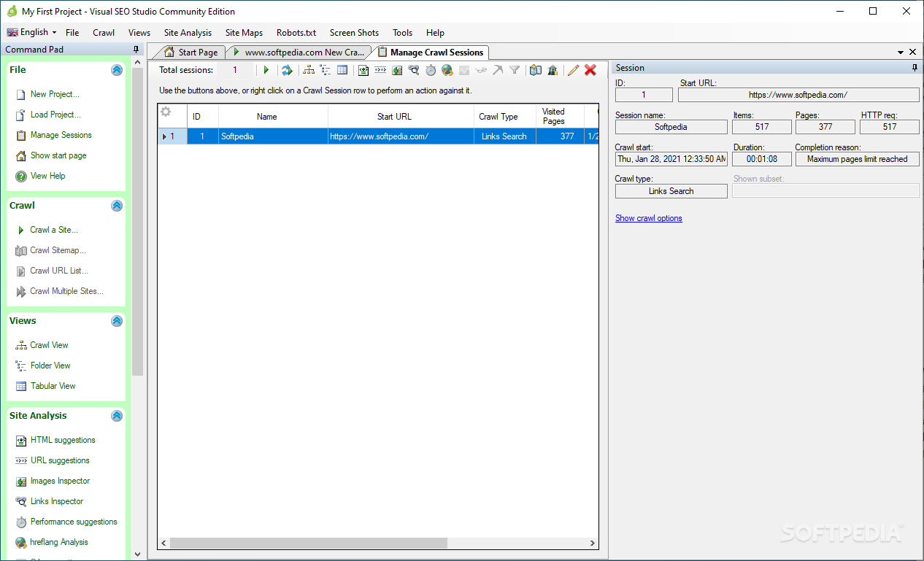Image resolution: width=924 pixels, height=561 pixels.
Task: Open the Tools menu
Action: click(x=402, y=33)
